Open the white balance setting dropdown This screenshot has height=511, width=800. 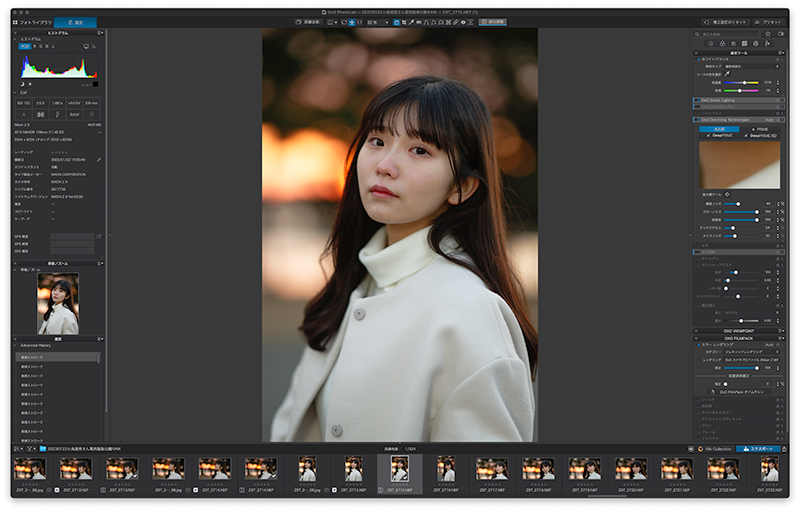pyautogui.click(x=752, y=66)
